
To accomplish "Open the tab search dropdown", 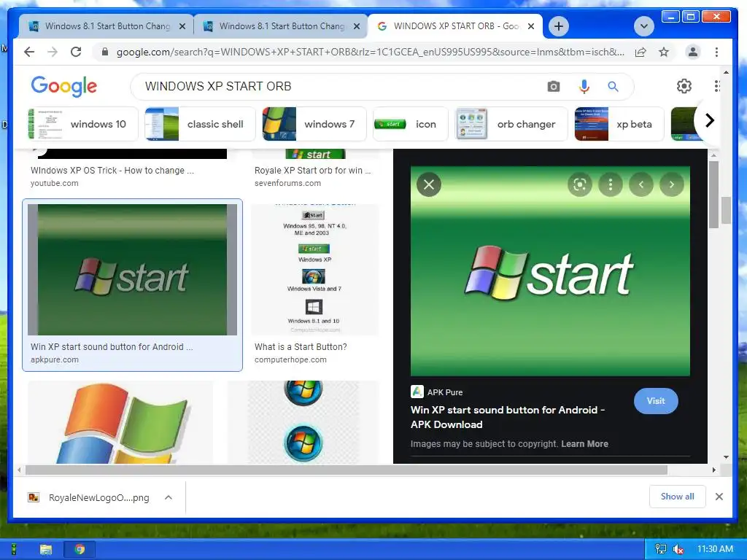I will point(643,26).
